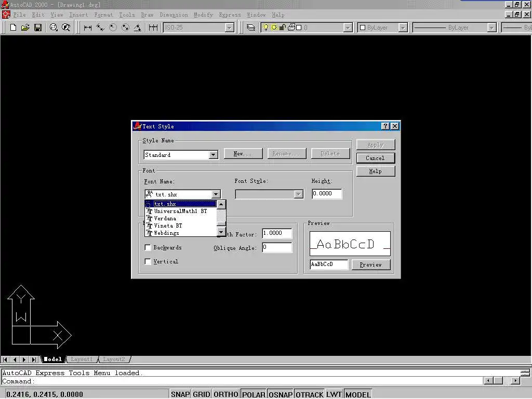Jump to last layout tab arrow
This screenshot has width=532, height=399.
pyautogui.click(x=34, y=360)
